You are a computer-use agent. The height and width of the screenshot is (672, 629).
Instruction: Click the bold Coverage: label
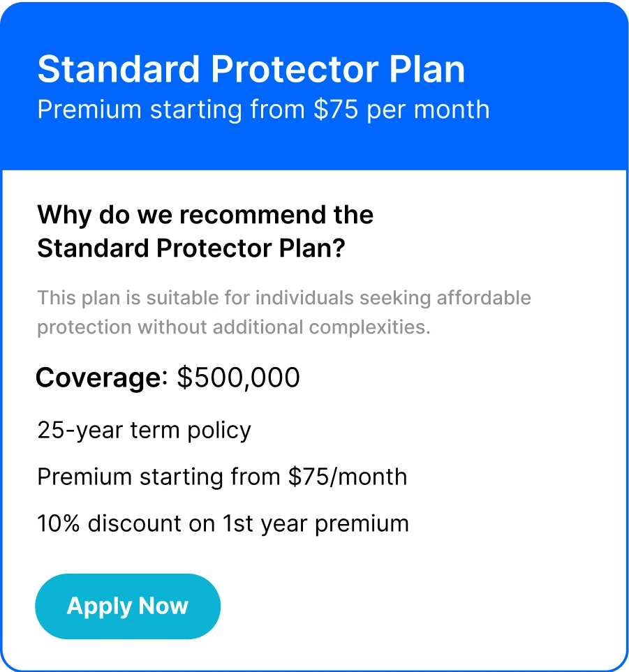[102, 378]
